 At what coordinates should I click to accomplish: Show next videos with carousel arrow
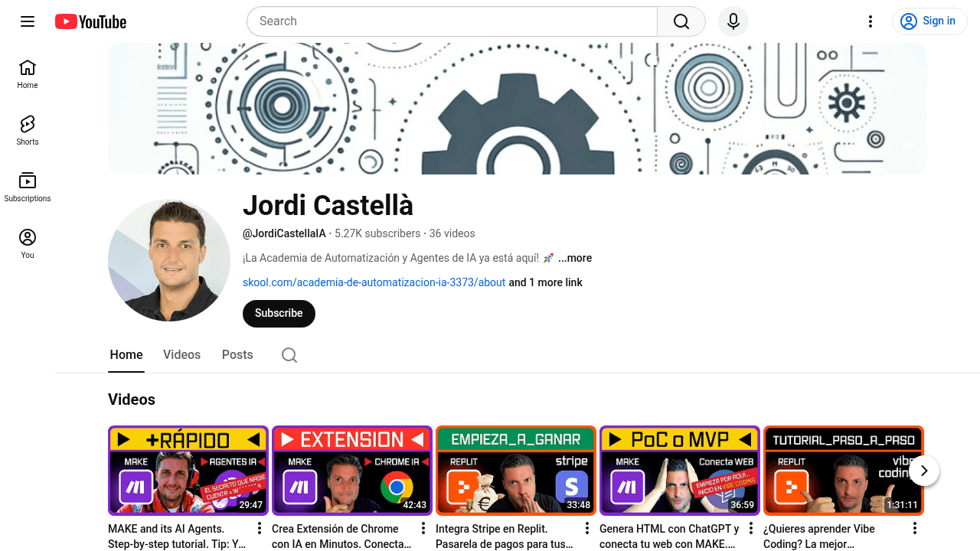(x=924, y=471)
